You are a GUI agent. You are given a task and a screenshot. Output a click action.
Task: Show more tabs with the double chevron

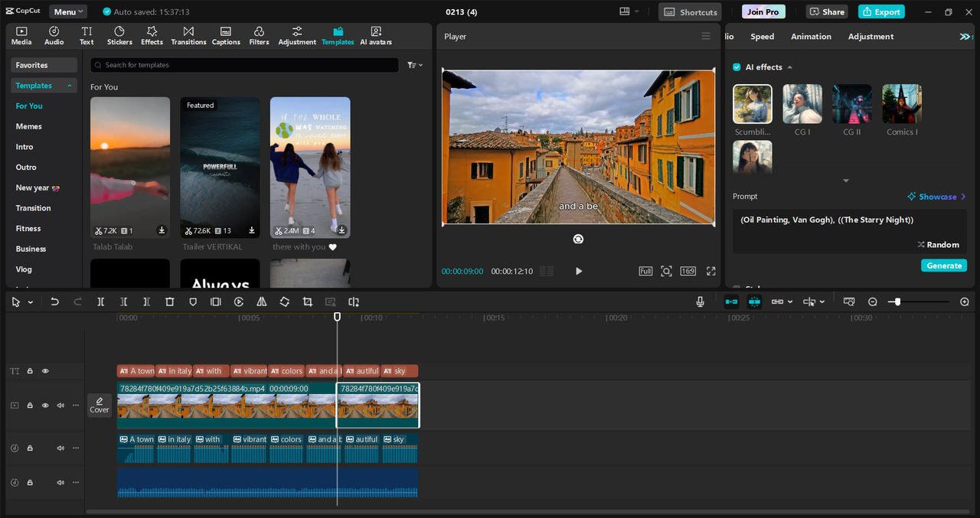(x=965, y=37)
